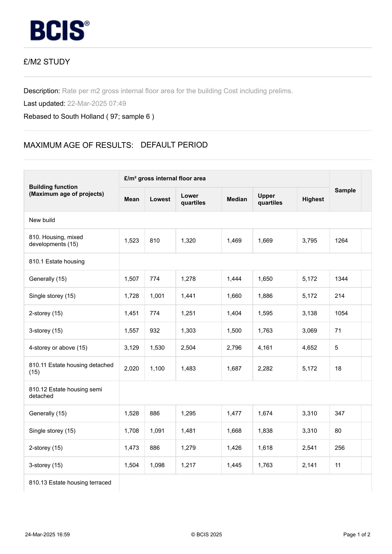Click the Upper quartiles column header
The height and width of the screenshot is (554, 392).
270,199
